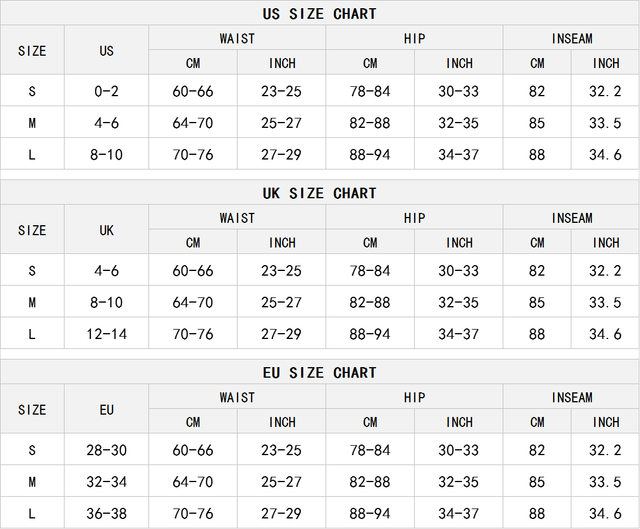
Task: Click the UK column header
Action: (107, 230)
